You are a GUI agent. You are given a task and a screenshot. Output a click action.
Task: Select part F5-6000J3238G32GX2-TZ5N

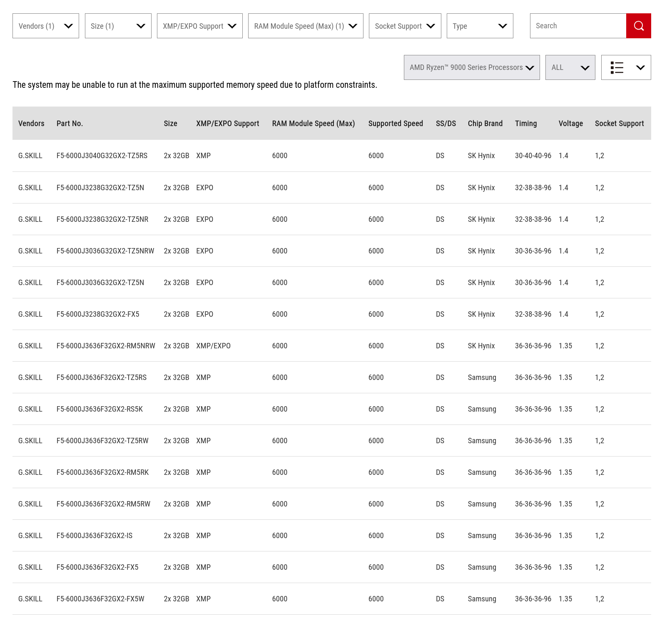point(100,188)
